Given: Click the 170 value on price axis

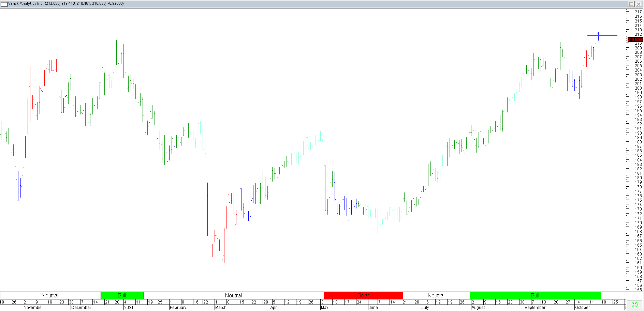Looking at the screenshot, I should pos(638,223).
